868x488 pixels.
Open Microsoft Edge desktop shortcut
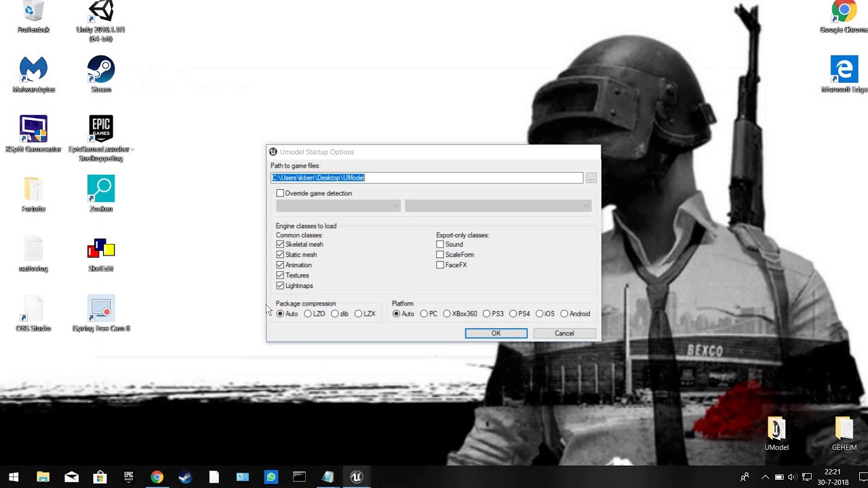point(844,75)
